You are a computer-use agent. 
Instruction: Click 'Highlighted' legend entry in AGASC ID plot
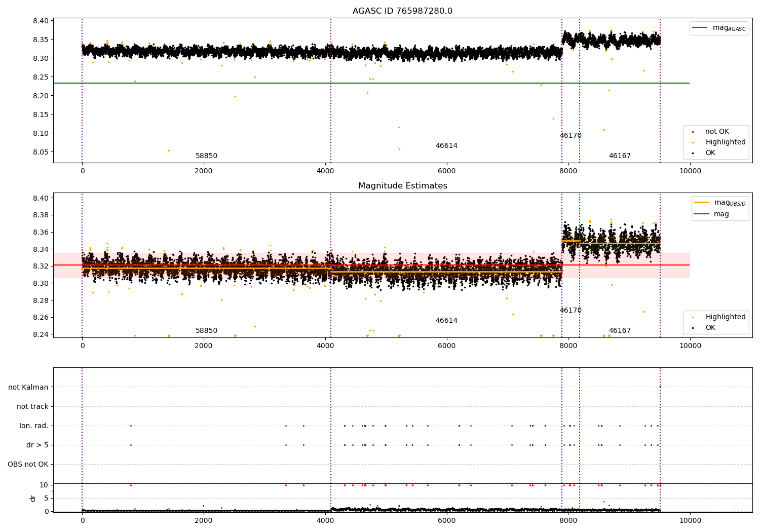[x=718, y=142]
